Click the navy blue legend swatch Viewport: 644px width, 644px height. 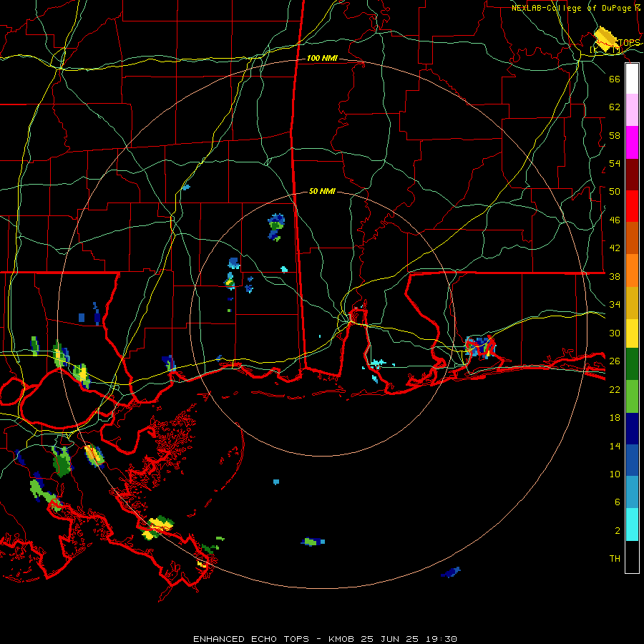pyautogui.click(x=632, y=429)
